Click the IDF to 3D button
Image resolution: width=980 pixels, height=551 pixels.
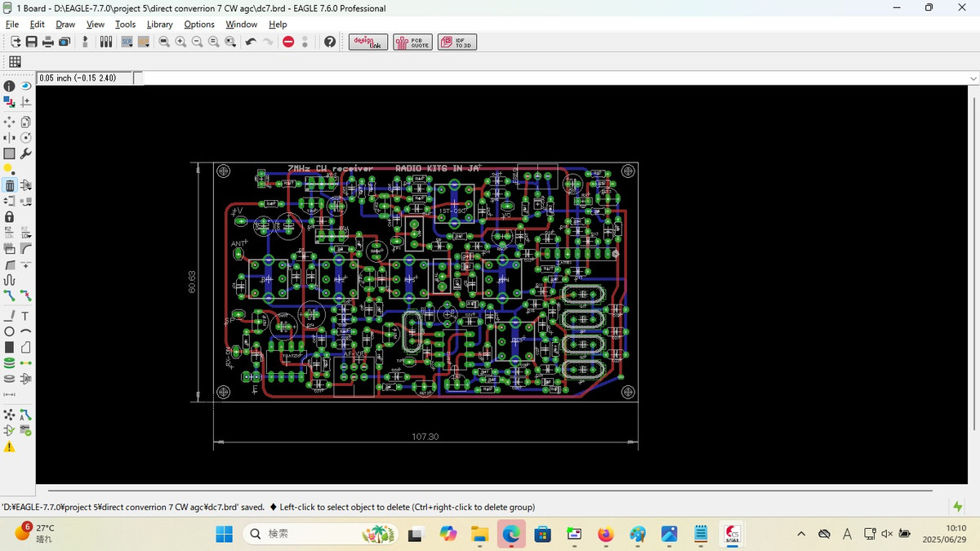(x=457, y=42)
